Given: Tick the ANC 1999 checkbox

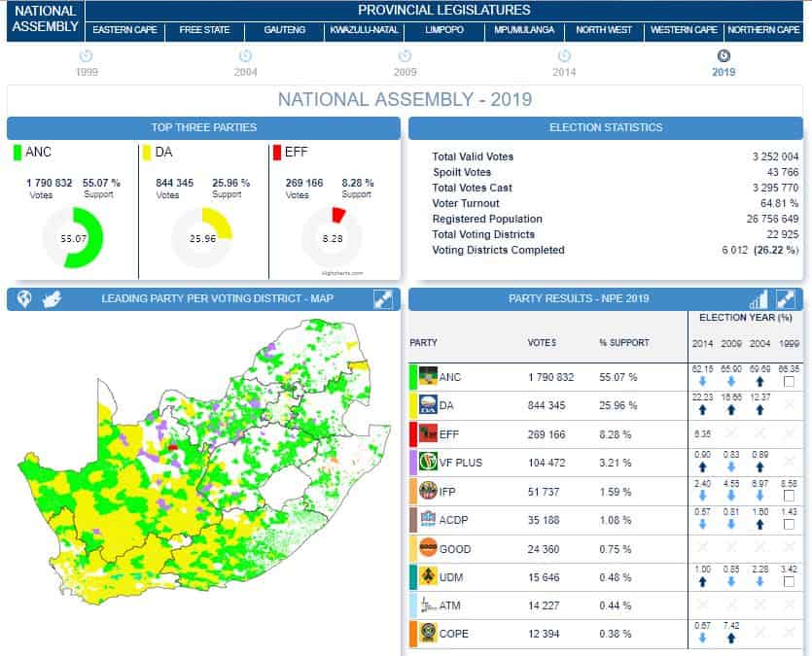Looking at the screenshot, I should (789, 382).
